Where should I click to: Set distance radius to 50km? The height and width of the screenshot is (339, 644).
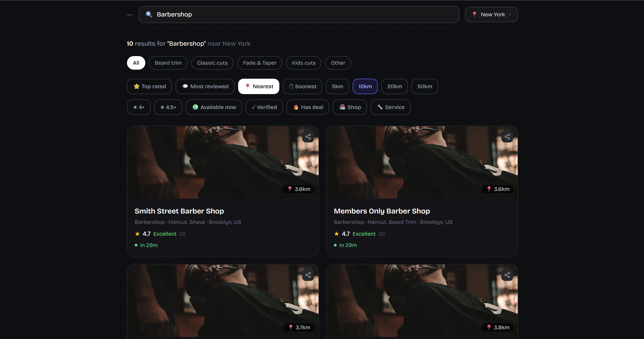click(425, 86)
